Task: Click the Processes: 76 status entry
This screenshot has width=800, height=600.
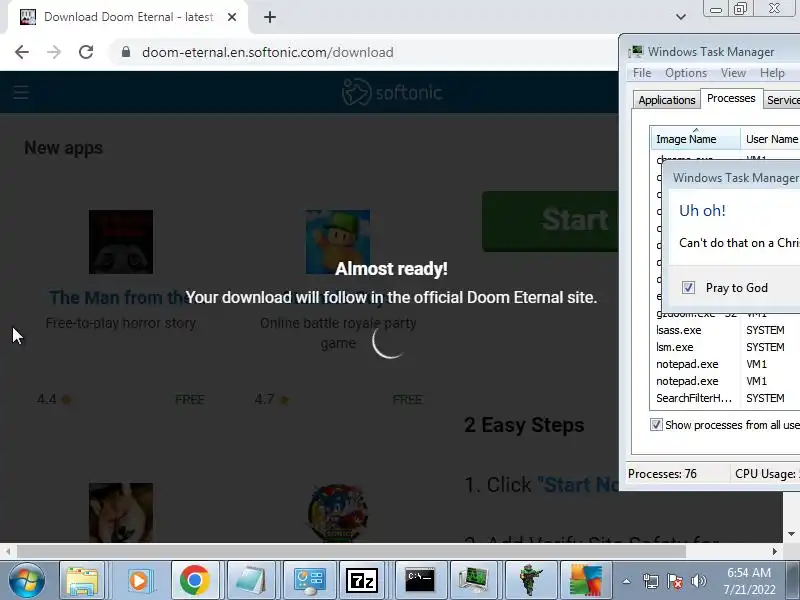Action: [x=662, y=474]
